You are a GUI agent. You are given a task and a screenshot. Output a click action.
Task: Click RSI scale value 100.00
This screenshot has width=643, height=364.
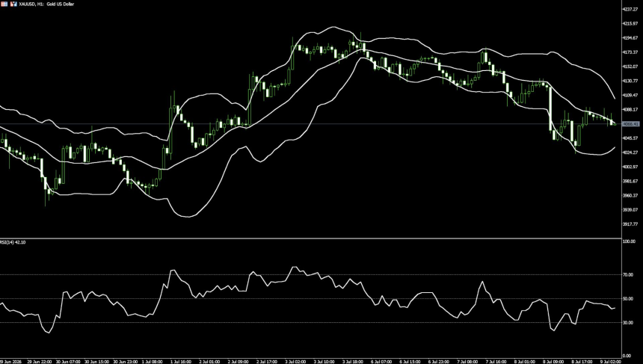[x=629, y=242]
